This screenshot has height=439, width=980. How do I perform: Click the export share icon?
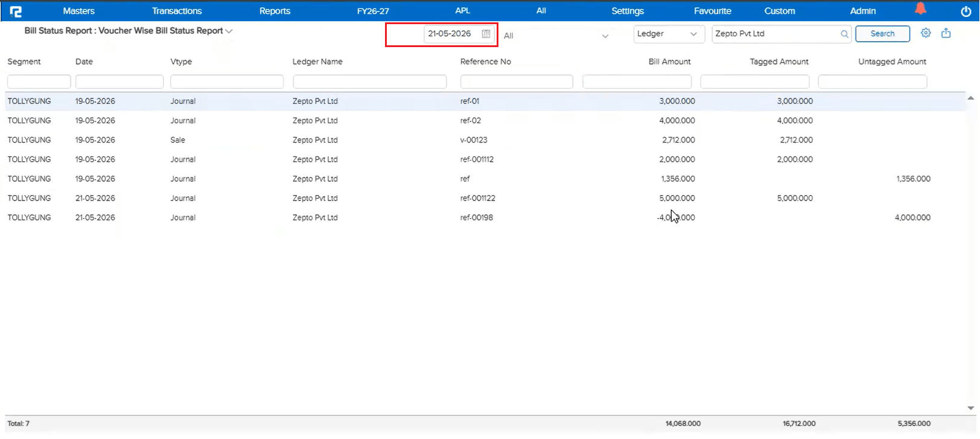(946, 33)
